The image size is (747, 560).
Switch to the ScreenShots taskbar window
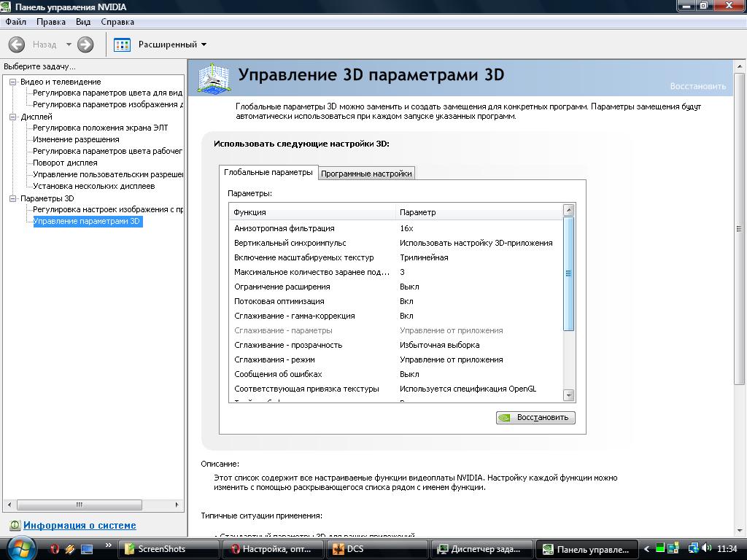pos(169,549)
